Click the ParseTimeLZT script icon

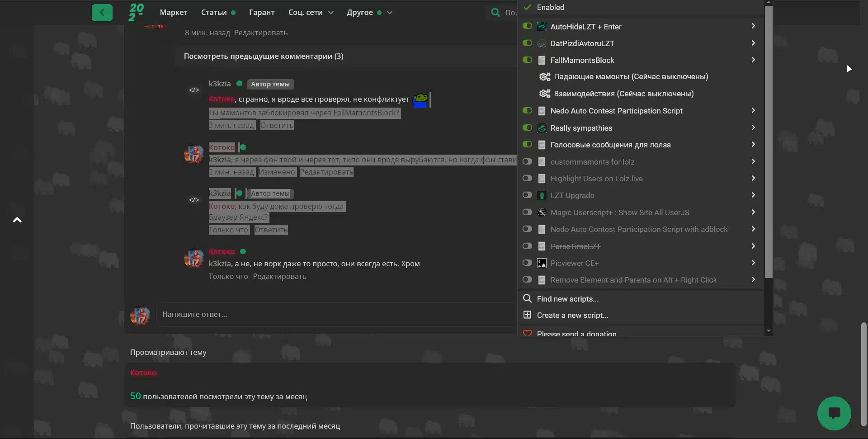coord(542,246)
